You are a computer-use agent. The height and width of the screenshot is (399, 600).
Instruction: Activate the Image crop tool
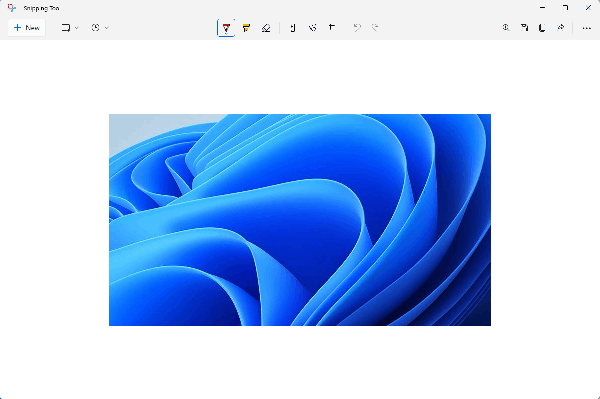tap(332, 28)
